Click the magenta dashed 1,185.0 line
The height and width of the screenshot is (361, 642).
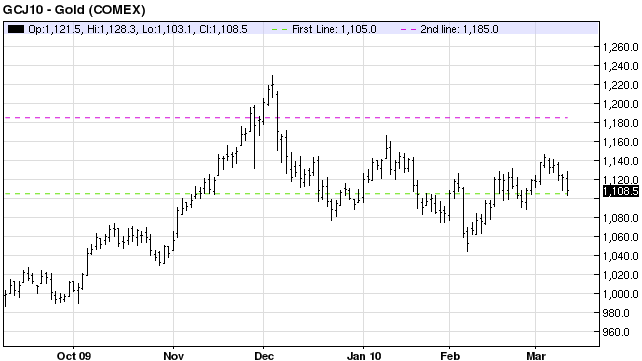(286, 118)
